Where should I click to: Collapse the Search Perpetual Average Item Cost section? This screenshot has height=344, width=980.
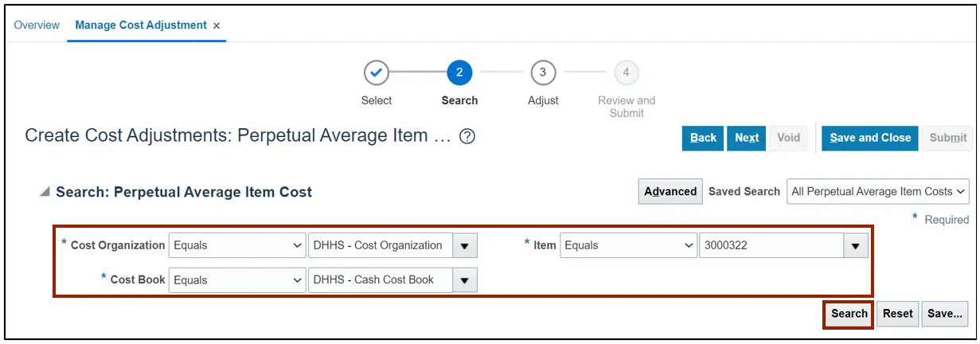click(45, 192)
